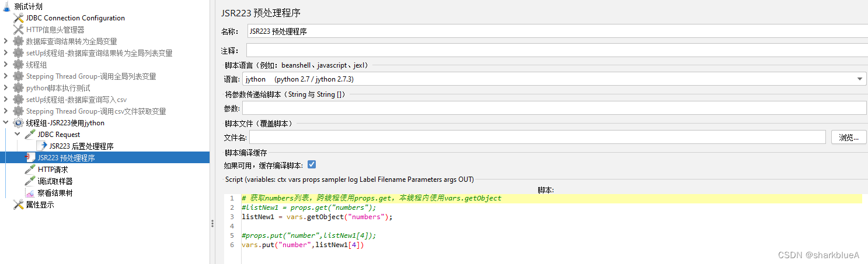Click the gear icon of Stepping Thread Group-调用csv文件获取变量
868x264 pixels.
click(x=18, y=111)
